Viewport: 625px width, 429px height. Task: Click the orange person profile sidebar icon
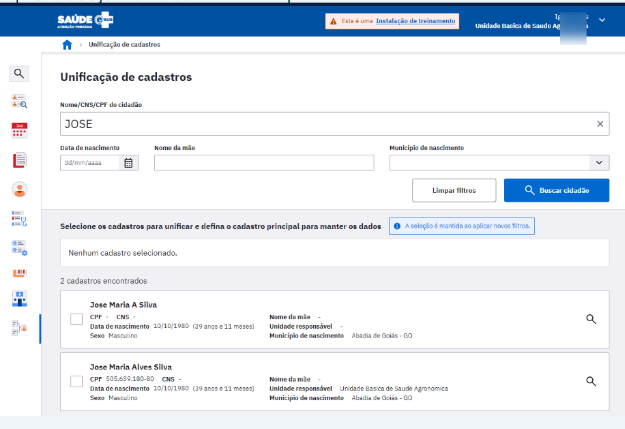(19, 189)
